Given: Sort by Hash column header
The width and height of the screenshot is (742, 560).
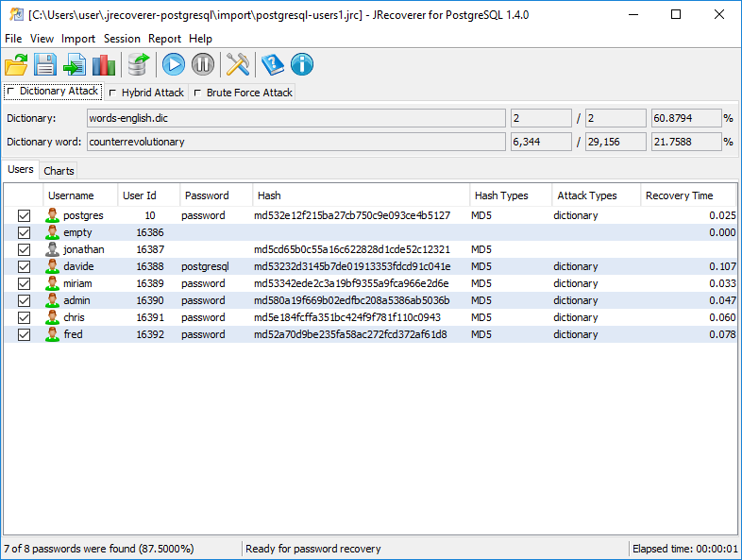Looking at the screenshot, I should point(362,195).
